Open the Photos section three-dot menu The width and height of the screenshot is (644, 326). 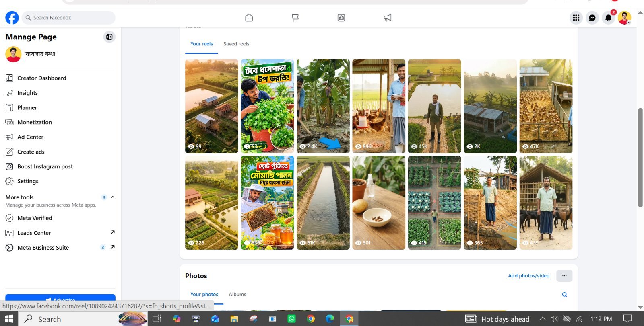564,276
